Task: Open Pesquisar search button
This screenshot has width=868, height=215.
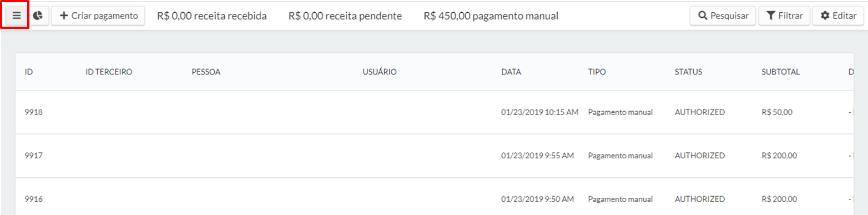Action: pyautogui.click(x=723, y=16)
